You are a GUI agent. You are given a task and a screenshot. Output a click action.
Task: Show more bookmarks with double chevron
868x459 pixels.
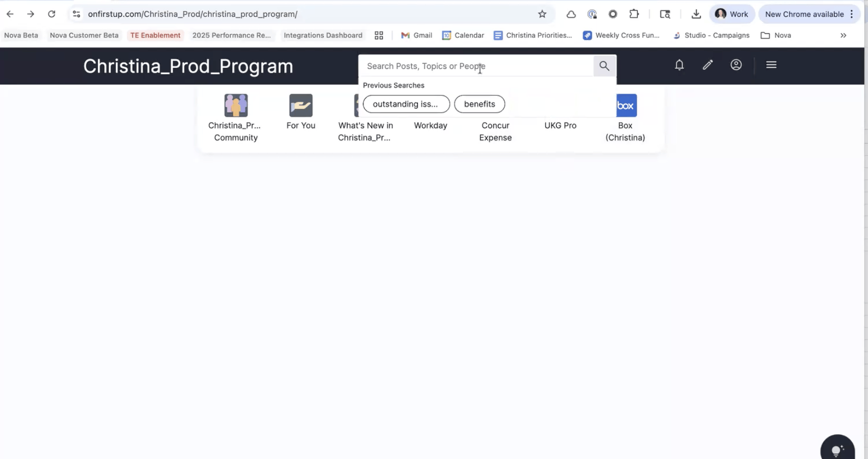[x=843, y=35]
